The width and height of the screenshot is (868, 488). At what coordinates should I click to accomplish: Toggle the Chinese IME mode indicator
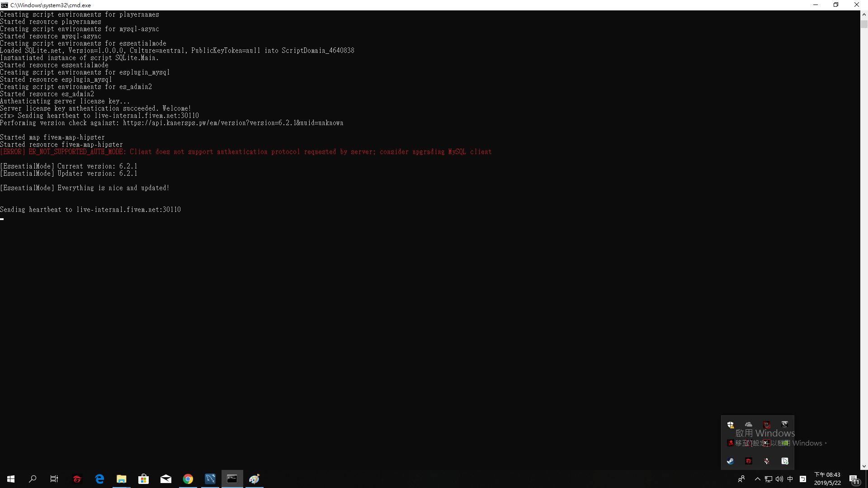point(790,479)
